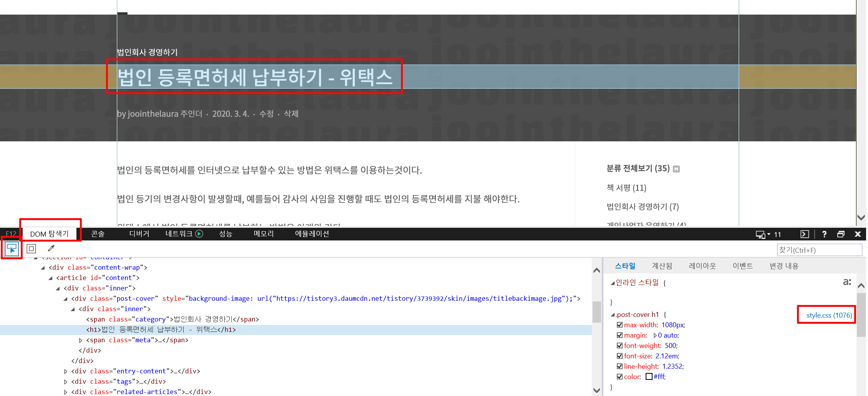Screen dimensions: 868x396
Task: Open the 네트워크 tab
Action: pos(179,234)
